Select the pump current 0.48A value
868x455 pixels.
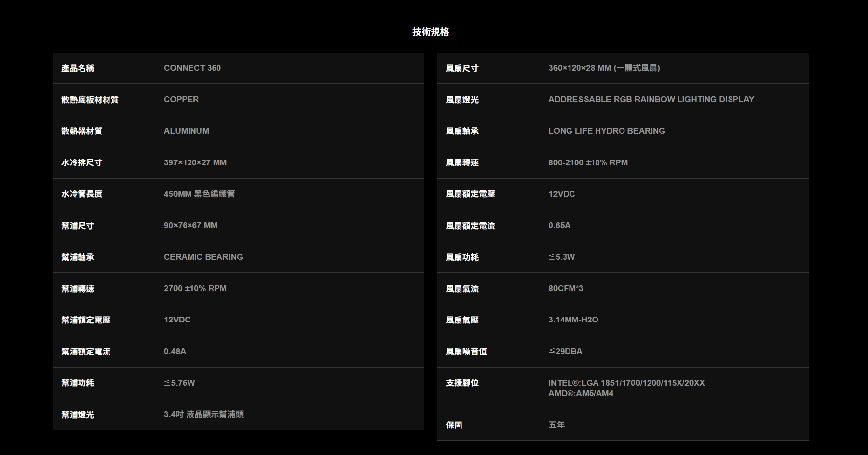pos(175,351)
